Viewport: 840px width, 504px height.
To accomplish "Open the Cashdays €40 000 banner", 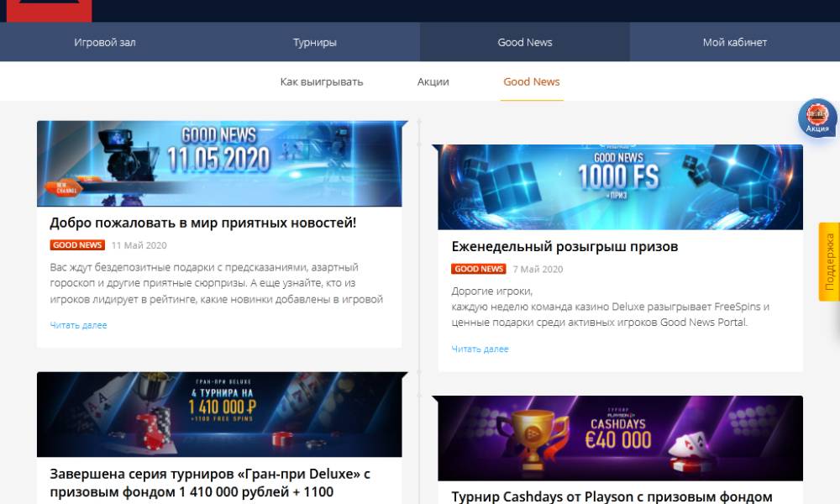I will point(621,438).
